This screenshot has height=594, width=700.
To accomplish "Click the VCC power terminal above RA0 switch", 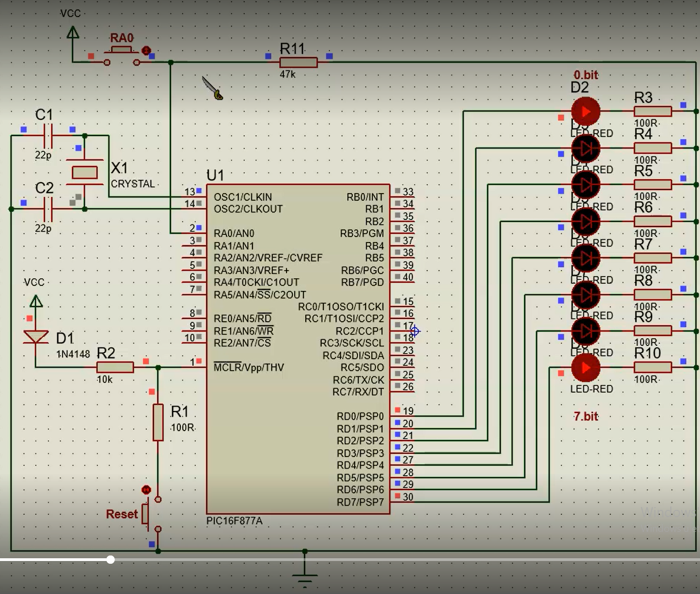I will [x=72, y=33].
